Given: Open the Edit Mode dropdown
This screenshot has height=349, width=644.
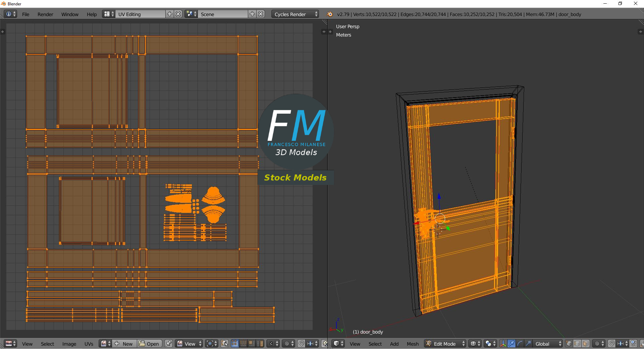Looking at the screenshot, I should (x=445, y=344).
